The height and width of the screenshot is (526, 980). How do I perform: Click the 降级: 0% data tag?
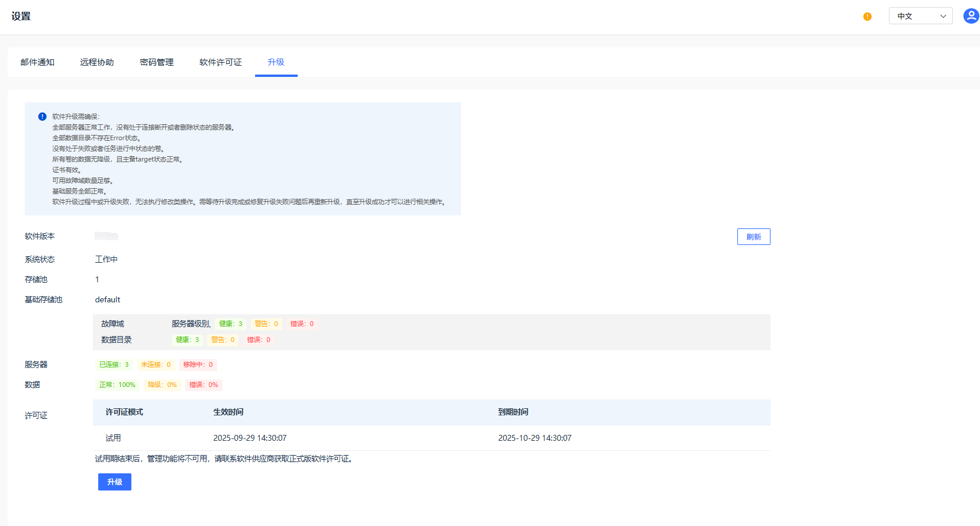coord(162,385)
